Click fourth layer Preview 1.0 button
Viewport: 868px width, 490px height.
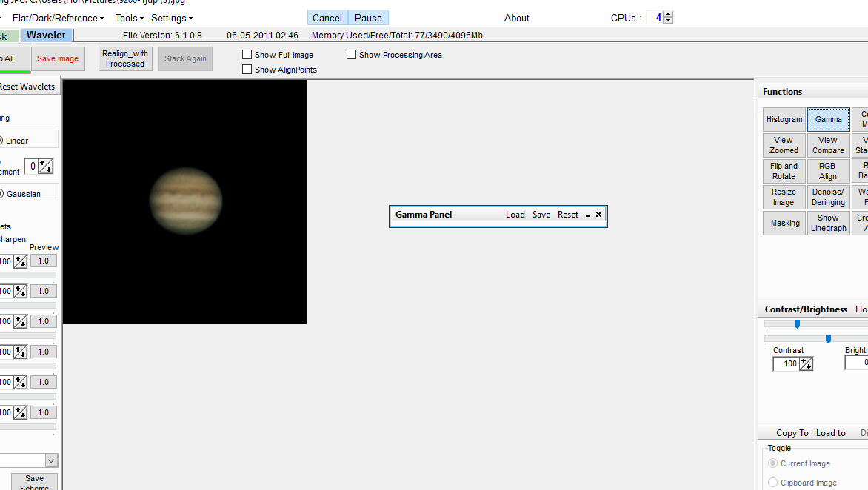(x=43, y=352)
